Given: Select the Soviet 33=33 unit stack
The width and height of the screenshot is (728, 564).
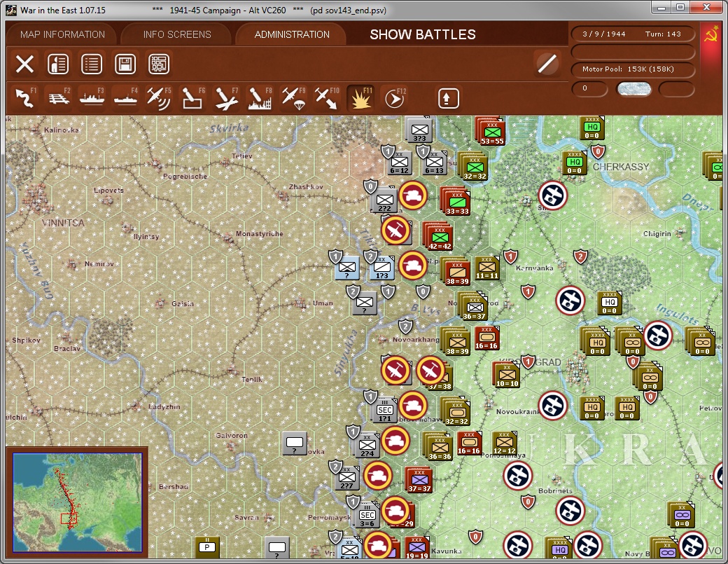Looking at the screenshot, I should tap(456, 201).
